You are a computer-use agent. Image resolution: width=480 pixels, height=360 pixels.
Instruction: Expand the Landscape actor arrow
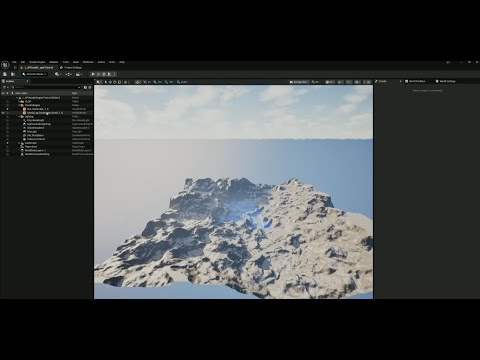[19, 143]
